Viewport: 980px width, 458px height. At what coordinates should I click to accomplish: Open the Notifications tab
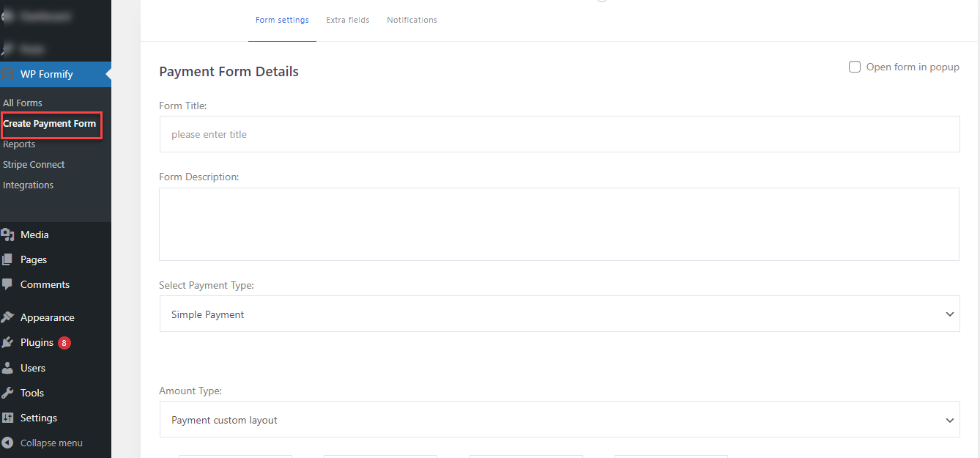(x=412, y=20)
